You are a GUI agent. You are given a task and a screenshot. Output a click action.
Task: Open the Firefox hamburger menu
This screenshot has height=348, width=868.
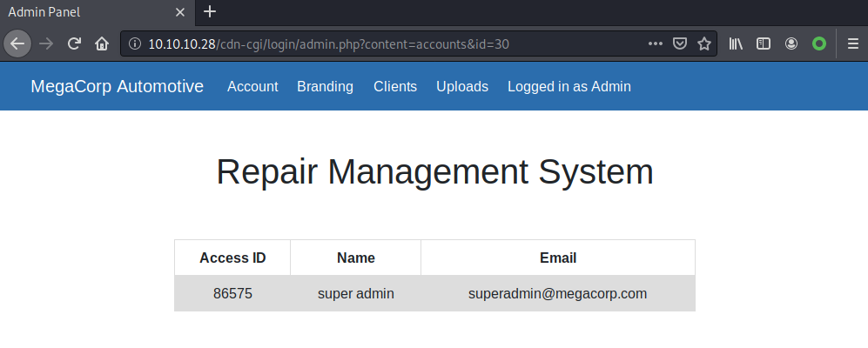(852, 43)
